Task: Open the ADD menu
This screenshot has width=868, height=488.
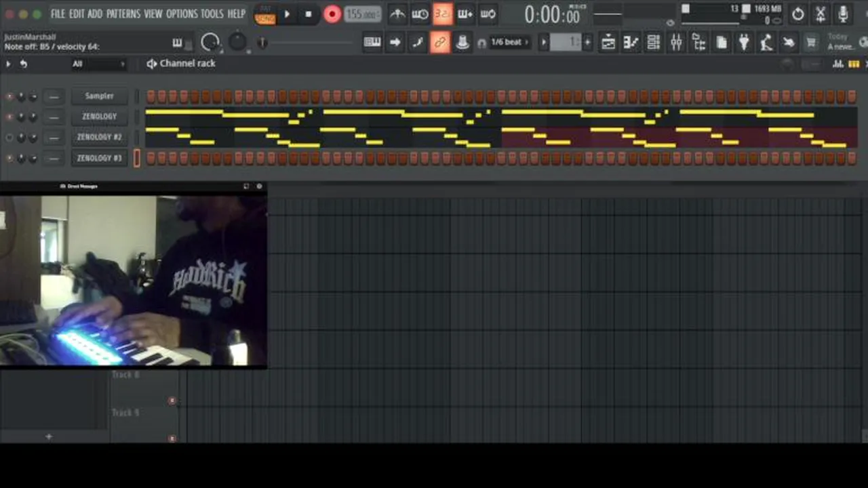Action: [x=95, y=14]
